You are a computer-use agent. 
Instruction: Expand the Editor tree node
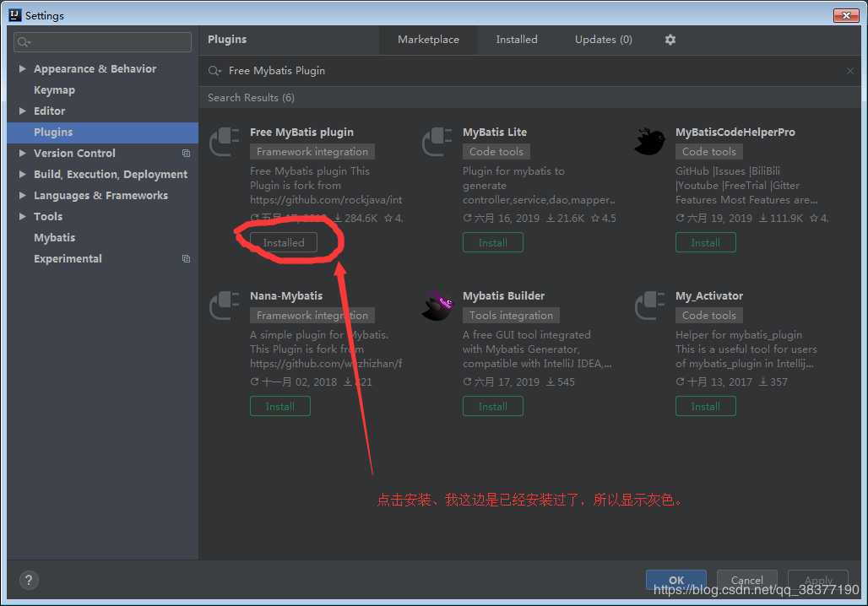click(22, 111)
